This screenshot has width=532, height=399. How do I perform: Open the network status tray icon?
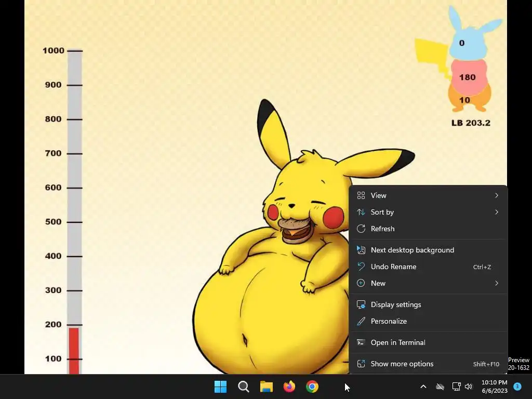456,387
